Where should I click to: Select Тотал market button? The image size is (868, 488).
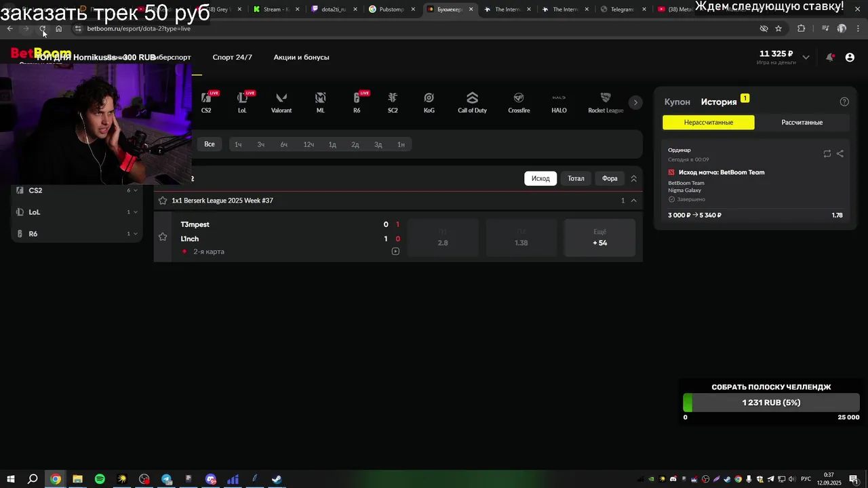coord(576,178)
